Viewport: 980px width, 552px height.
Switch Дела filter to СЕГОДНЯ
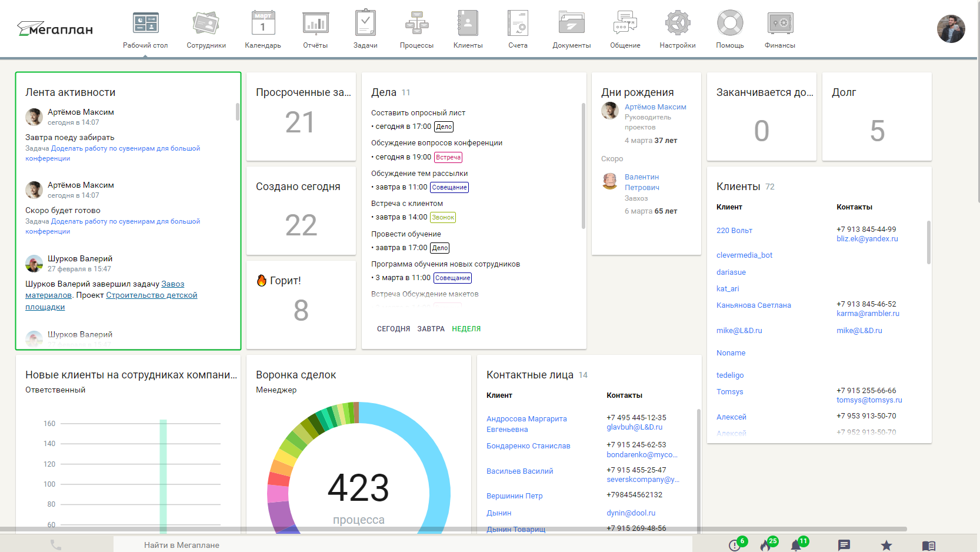click(x=394, y=329)
